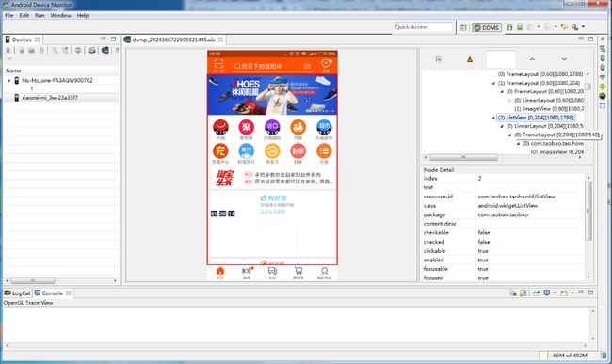Collapse the (2) ListView tree node
Screen dimensions: 612x364
tap(493, 118)
